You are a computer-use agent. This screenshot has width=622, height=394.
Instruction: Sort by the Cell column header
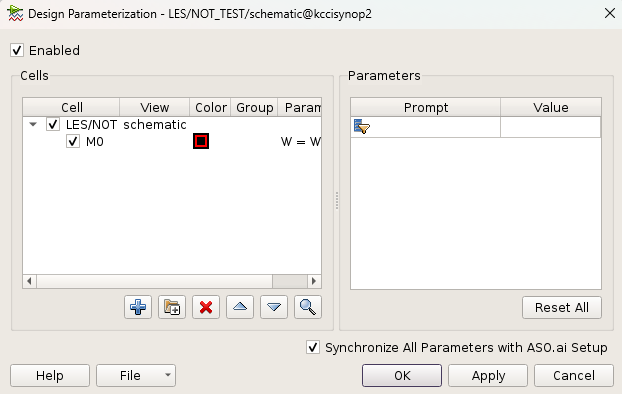(x=71, y=107)
